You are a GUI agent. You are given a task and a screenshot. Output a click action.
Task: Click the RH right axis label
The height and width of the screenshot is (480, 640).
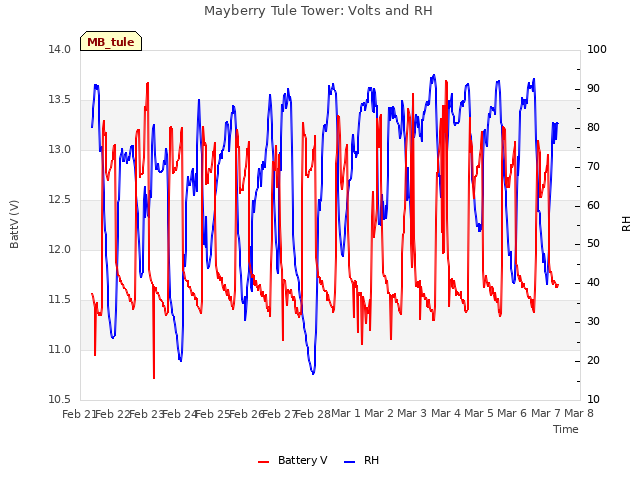626,224
